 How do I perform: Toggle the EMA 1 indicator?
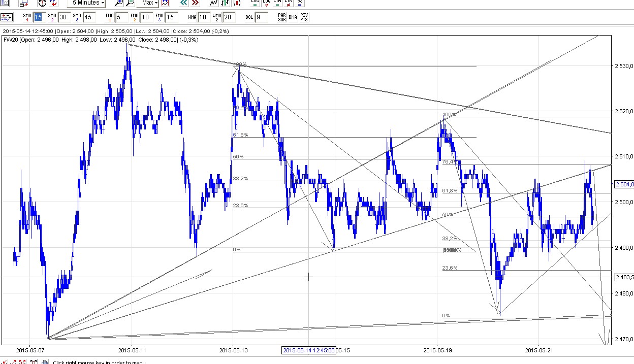(x=110, y=17)
